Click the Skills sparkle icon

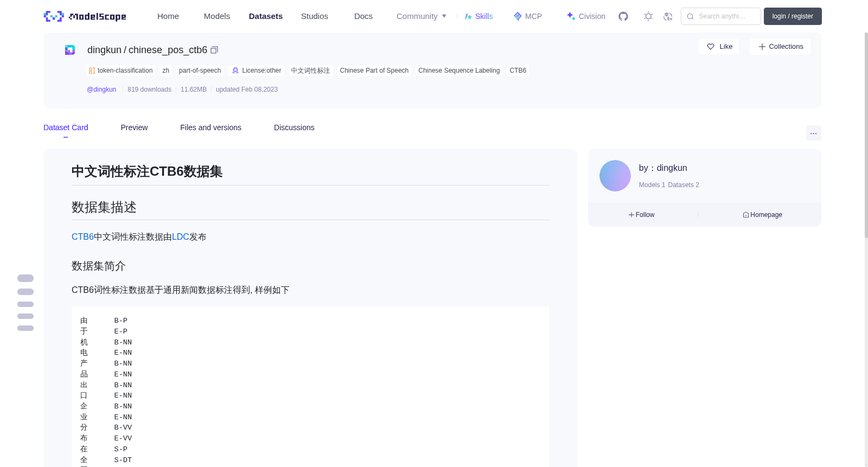468,16
